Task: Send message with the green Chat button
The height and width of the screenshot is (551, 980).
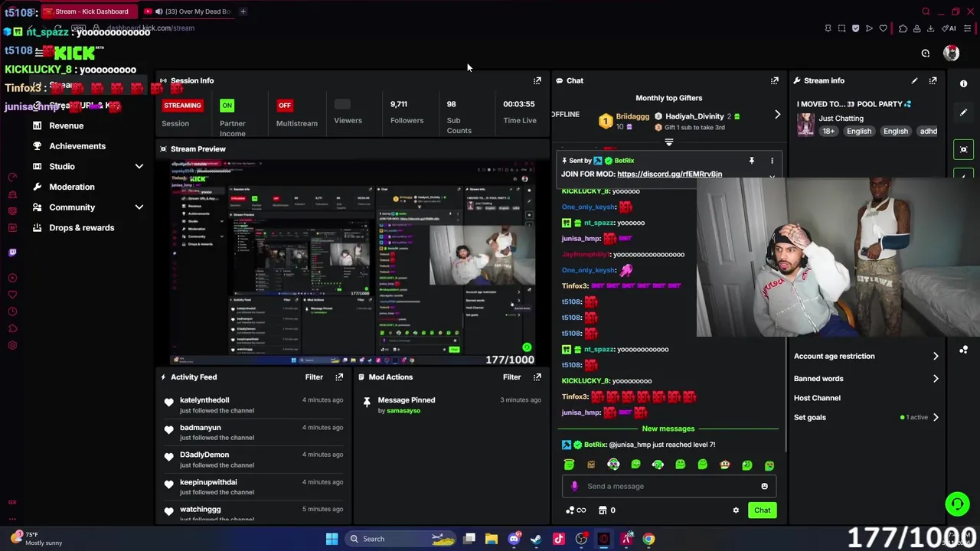Action: 762,510
